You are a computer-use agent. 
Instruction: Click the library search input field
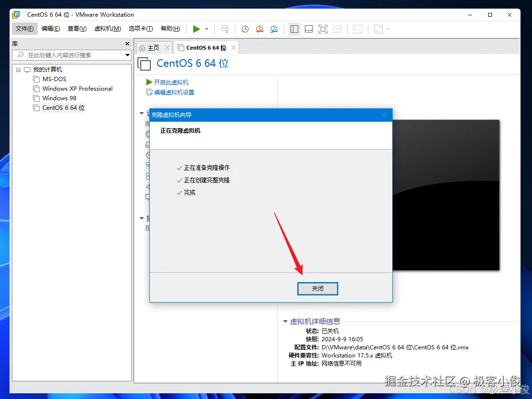click(x=68, y=55)
